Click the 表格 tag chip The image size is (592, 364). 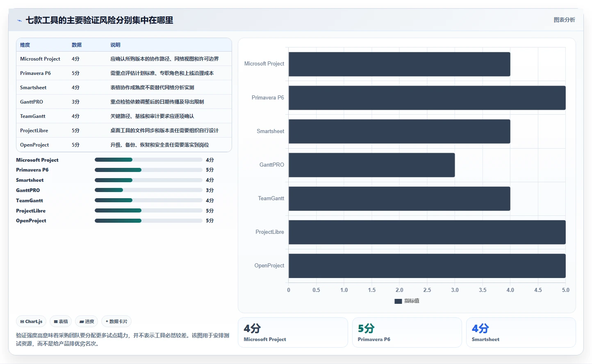tap(61, 321)
